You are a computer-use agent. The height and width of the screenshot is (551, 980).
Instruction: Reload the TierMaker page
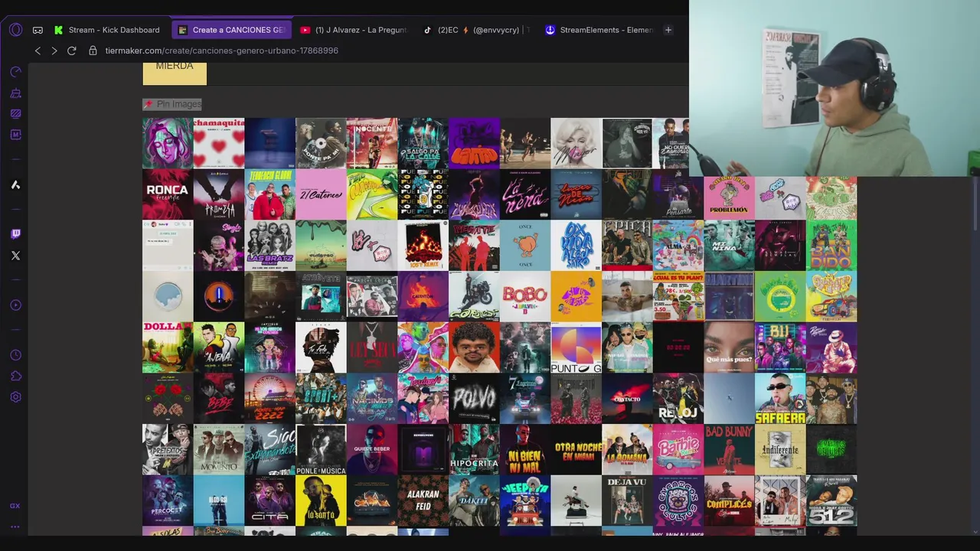point(71,51)
